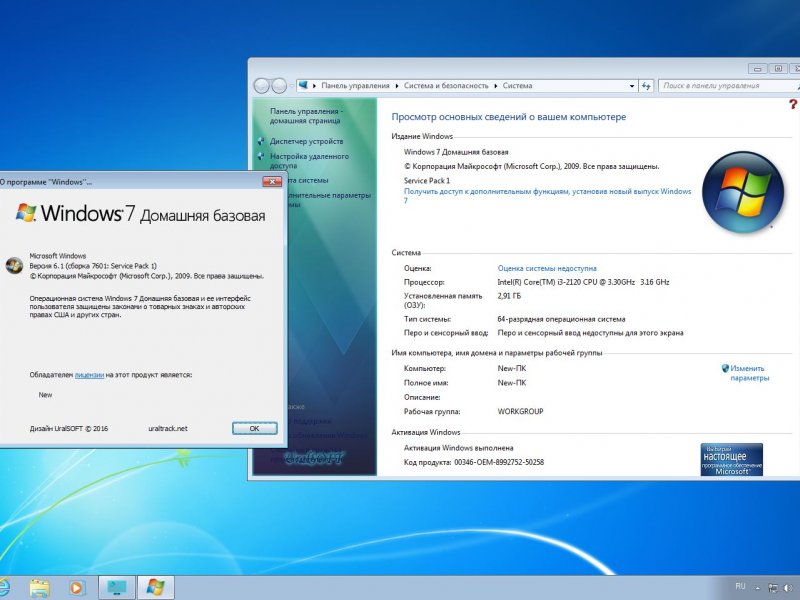Click the large Windows logo in System window
The width and height of the screenshot is (800, 600).
pyautogui.click(x=742, y=192)
